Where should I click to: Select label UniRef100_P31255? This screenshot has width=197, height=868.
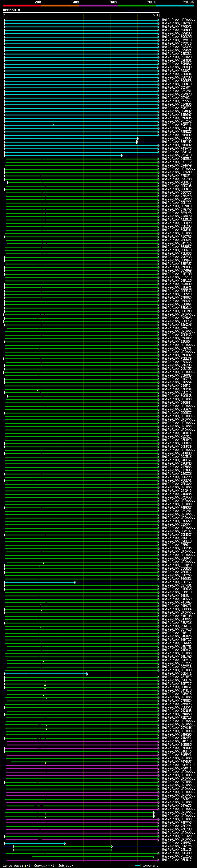177,856
